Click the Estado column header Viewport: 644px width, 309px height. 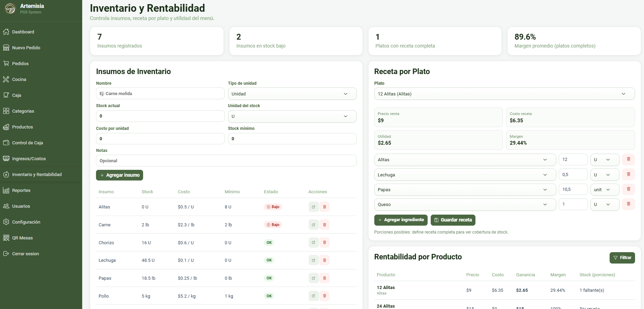[x=271, y=192]
